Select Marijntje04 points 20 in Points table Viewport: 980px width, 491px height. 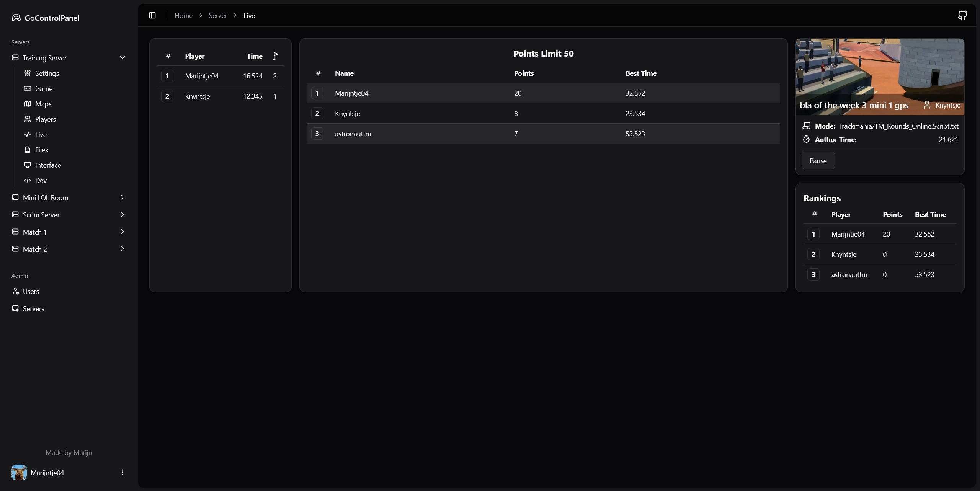point(518,93)
